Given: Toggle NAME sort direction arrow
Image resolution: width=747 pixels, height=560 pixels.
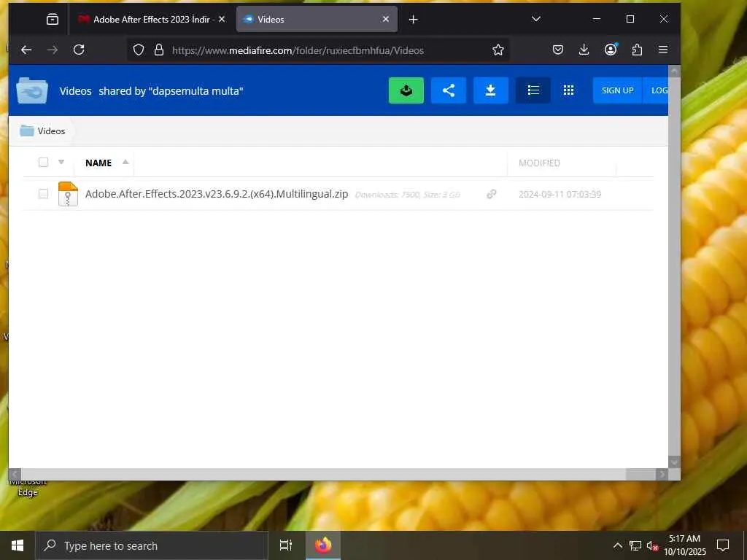Looking at the screenshot, I should (x=125, y=162).
